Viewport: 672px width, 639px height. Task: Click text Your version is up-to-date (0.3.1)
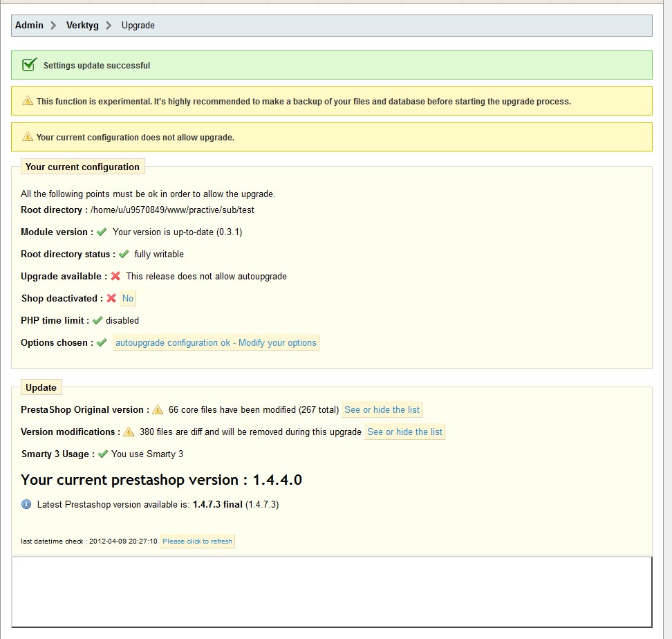click(x=178, y=232)
